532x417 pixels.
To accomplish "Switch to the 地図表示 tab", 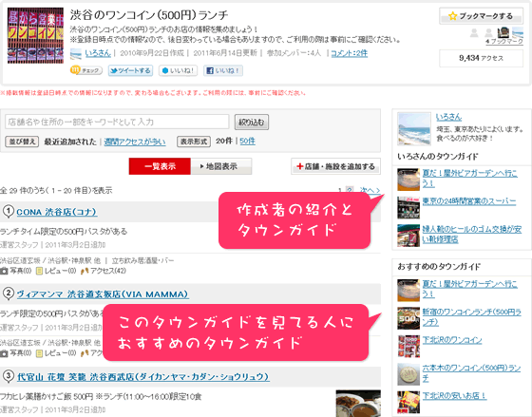I will point(221,166).
